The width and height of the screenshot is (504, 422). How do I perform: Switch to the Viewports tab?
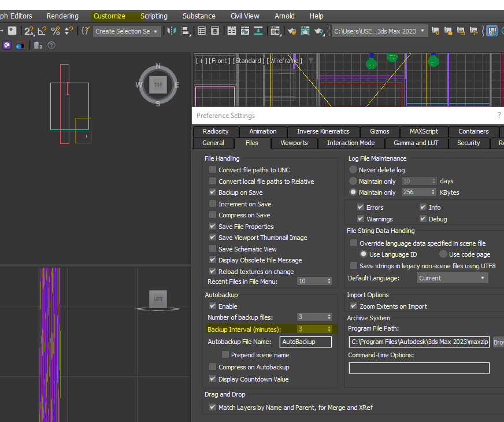point(294,143)
